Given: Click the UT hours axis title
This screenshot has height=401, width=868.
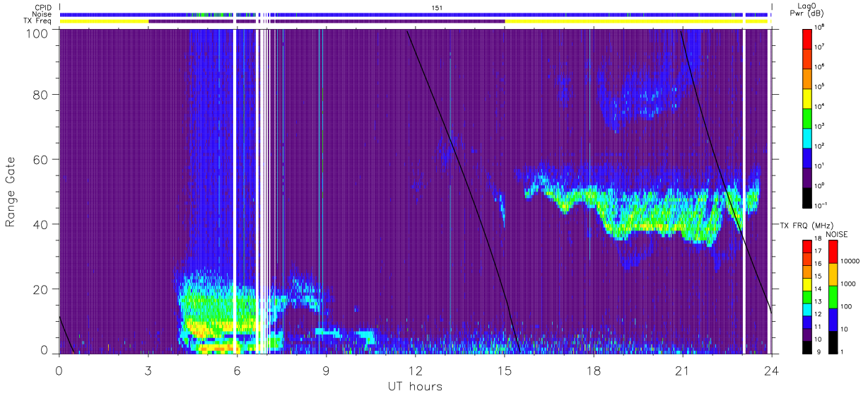Looking at the screenshot, I should pos(415,386).
